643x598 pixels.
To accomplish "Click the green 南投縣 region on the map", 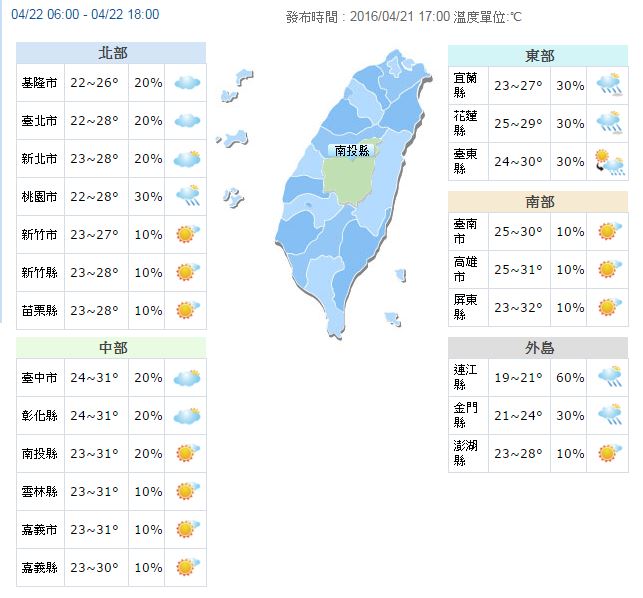I will click(347, 180).
